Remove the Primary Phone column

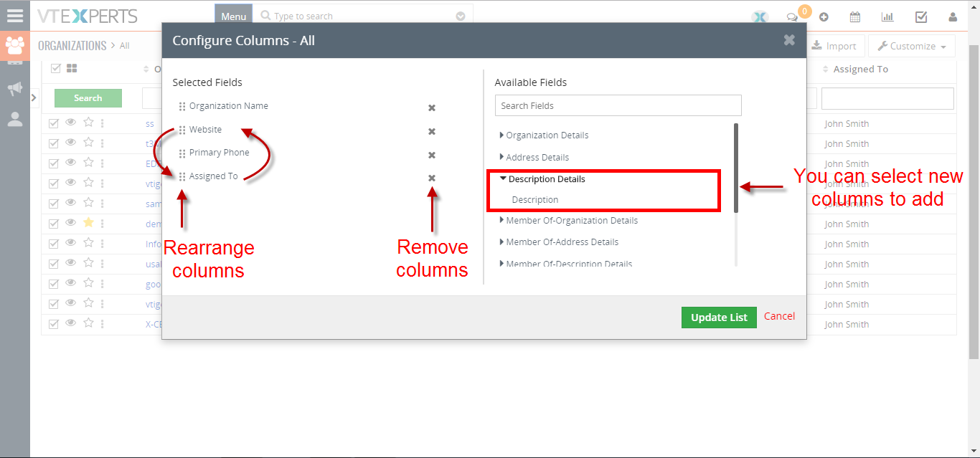pos(432,155)
